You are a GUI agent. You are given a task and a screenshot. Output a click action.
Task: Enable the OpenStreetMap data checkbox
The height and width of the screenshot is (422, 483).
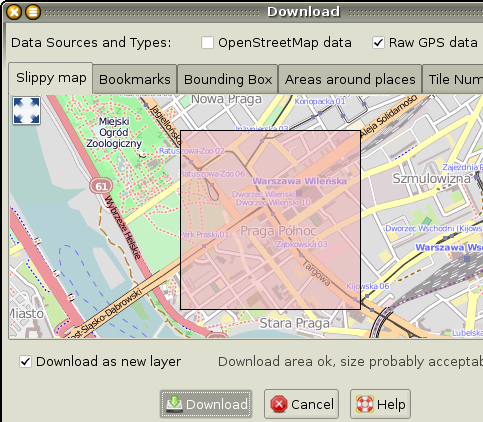(207, 43)
